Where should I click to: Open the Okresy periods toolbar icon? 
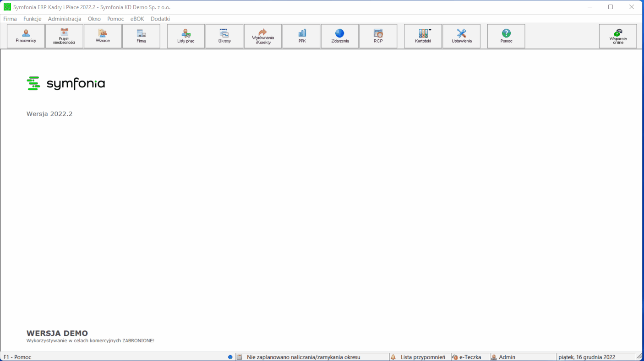224,36
